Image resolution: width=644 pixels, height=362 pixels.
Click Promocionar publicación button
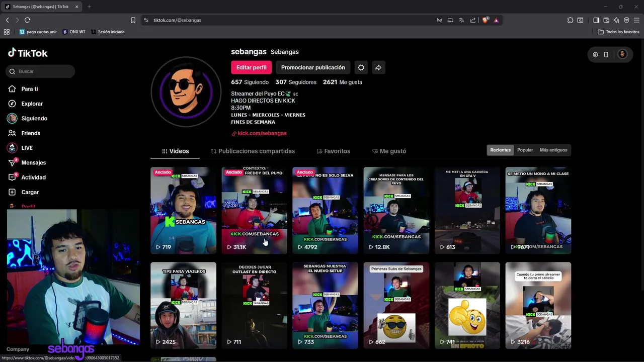click(313, 67)
